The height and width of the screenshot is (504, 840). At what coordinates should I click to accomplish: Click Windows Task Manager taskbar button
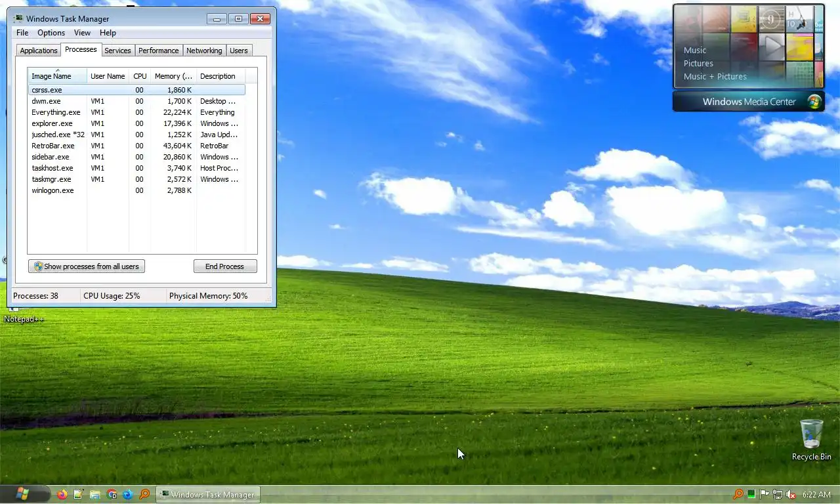pyautogui.click(x=208, y=494)
